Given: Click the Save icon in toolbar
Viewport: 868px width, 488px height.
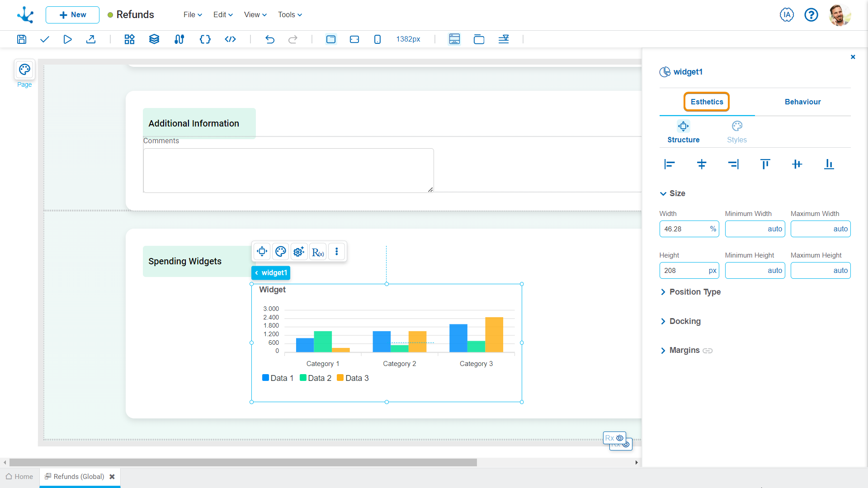Looking at the screenshot, I should click(x=22, y=39).
